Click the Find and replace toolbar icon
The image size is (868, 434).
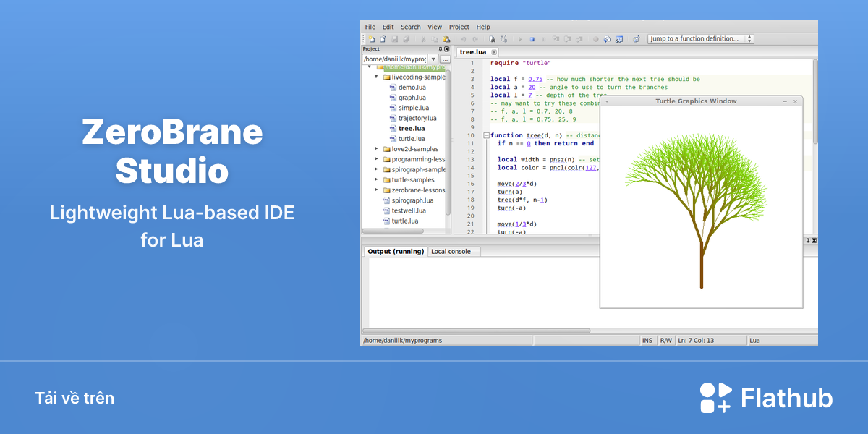tap(503, 39)
